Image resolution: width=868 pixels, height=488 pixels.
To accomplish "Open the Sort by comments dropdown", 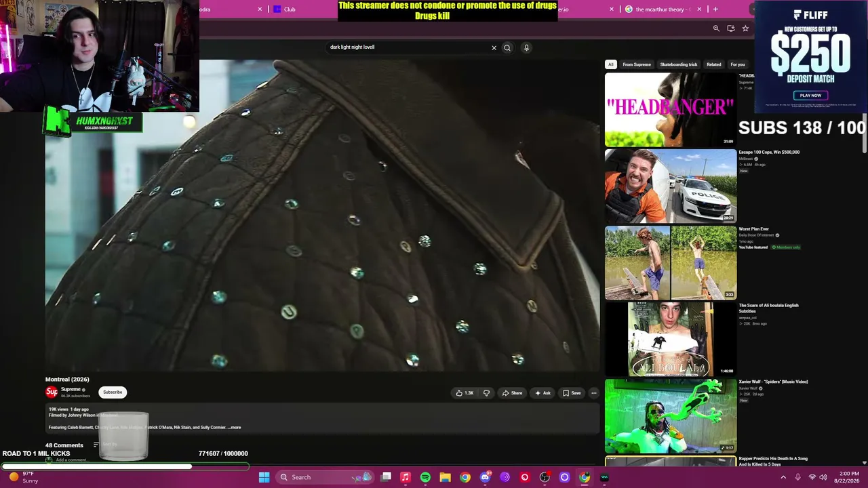I will 106,445.
